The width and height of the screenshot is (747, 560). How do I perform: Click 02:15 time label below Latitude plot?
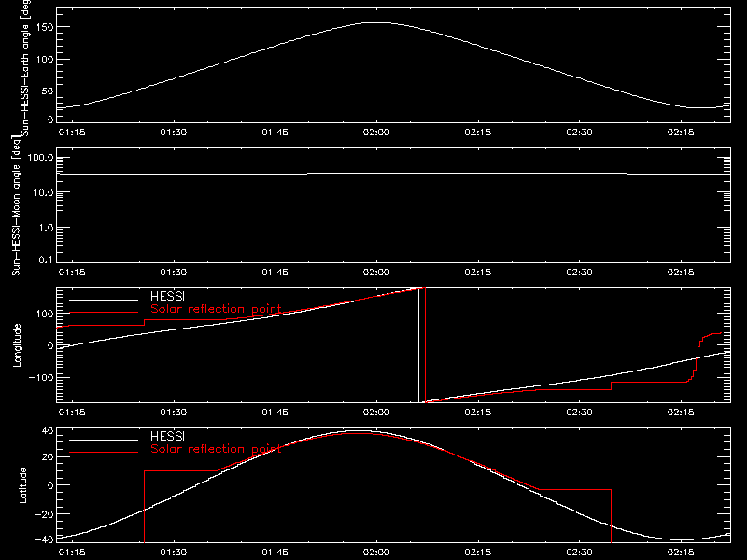tap(478, 553)
